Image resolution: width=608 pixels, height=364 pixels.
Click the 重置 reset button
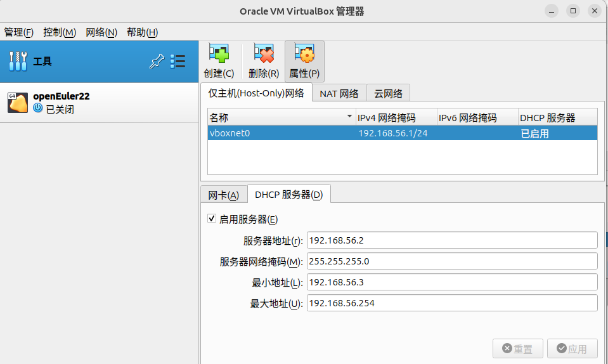point(517,349)
